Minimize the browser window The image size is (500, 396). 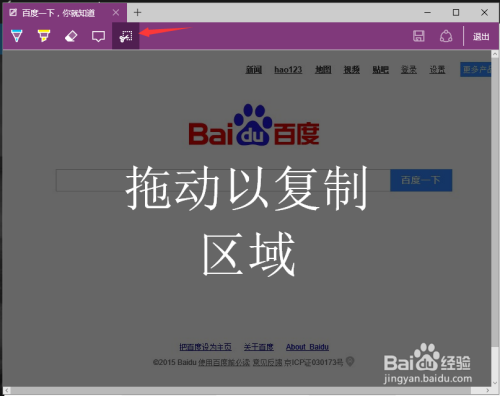pyautogui.click(x=428, y=13)
